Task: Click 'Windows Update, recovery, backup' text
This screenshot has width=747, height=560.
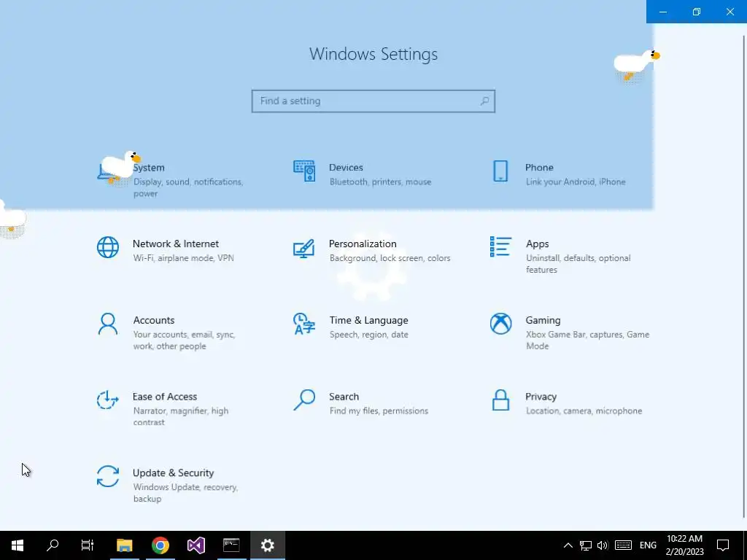Action: coord(185,493)
